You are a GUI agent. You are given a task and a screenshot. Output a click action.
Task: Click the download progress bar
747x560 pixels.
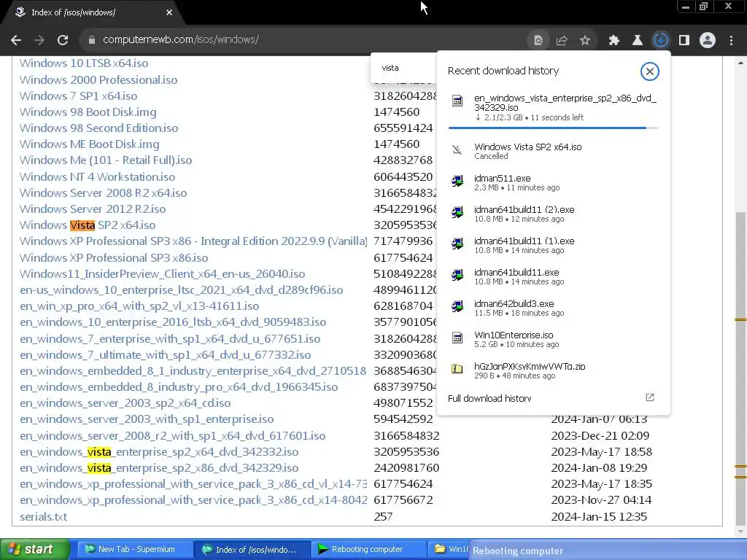pos(553,128)
